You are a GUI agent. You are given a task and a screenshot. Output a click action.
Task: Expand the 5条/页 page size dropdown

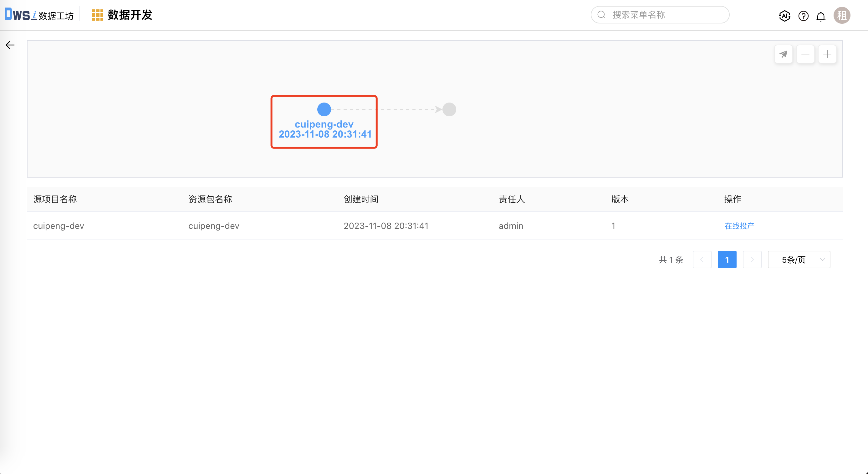pos(799,260)
